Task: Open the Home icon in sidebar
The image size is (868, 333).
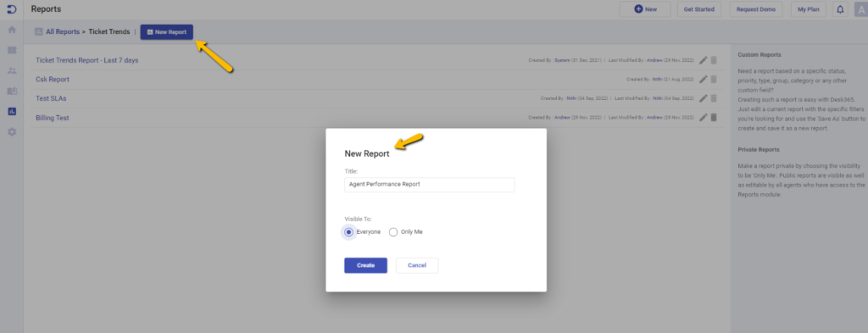Action: coord(12,30)
